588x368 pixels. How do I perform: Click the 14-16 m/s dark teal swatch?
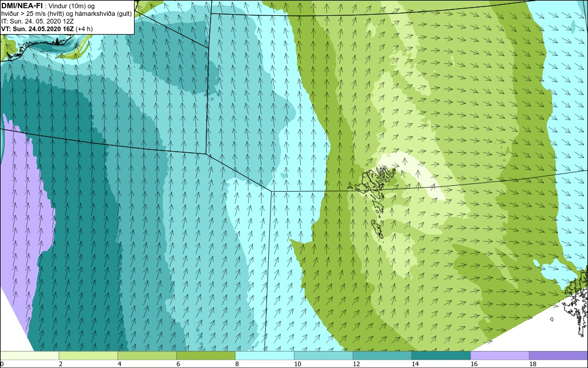[441, 355]
